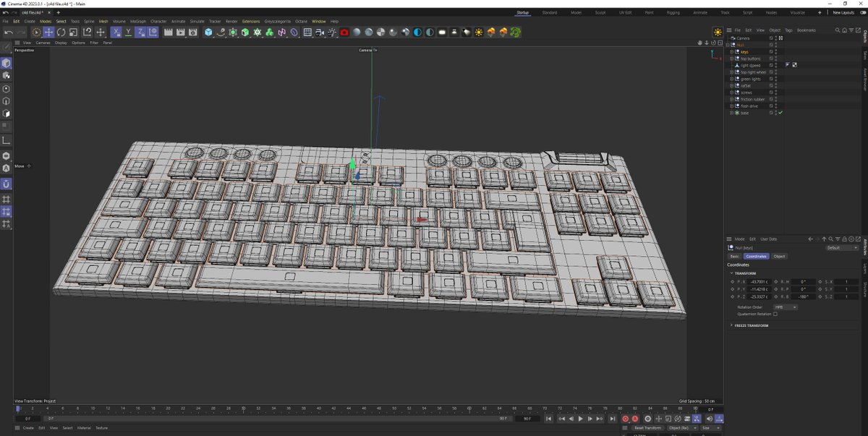Image resolution: width=868 pixels, height=436 pixels.
Task: Click the red Record Active Objects button
Action: 626,419
